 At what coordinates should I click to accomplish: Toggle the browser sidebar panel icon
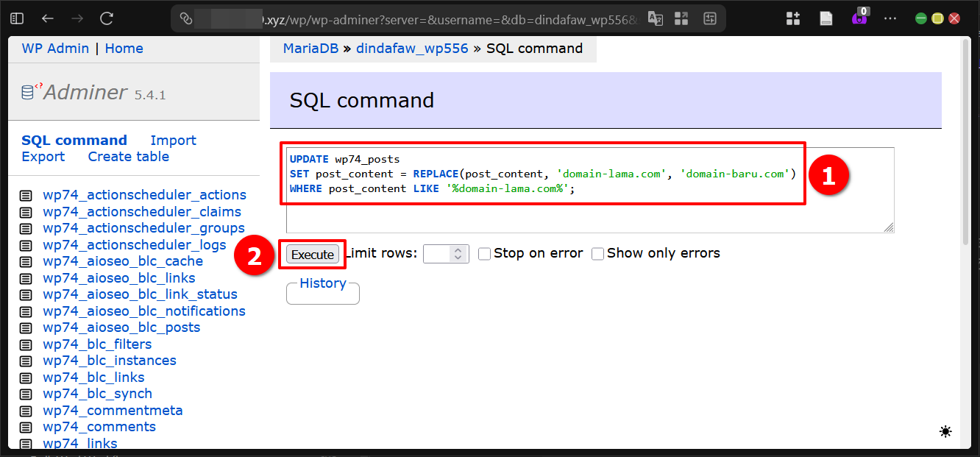(x=17, y=18)
